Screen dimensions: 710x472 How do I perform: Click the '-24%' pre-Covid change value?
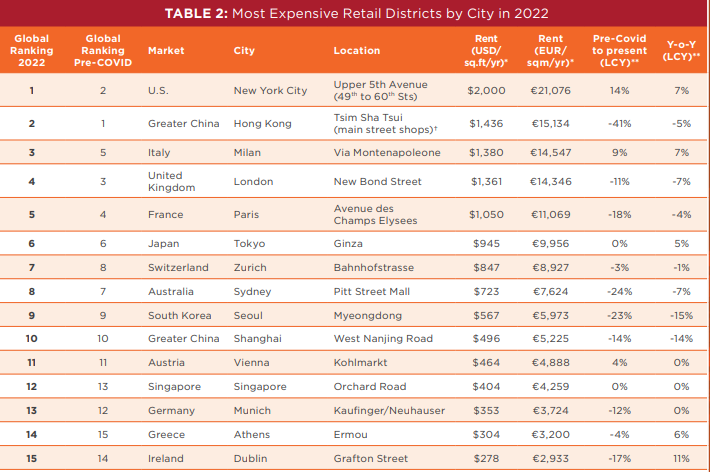click(x=619, y=291)
